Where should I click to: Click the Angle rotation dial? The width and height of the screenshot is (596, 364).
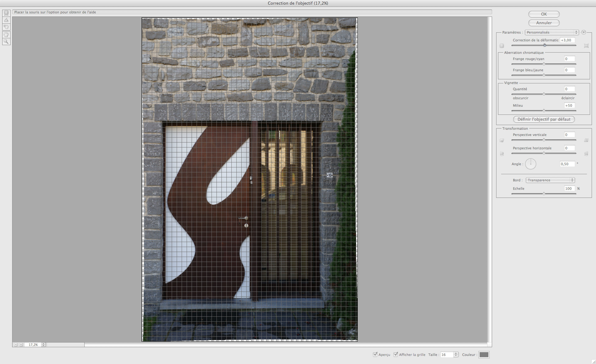coord(531,164)
